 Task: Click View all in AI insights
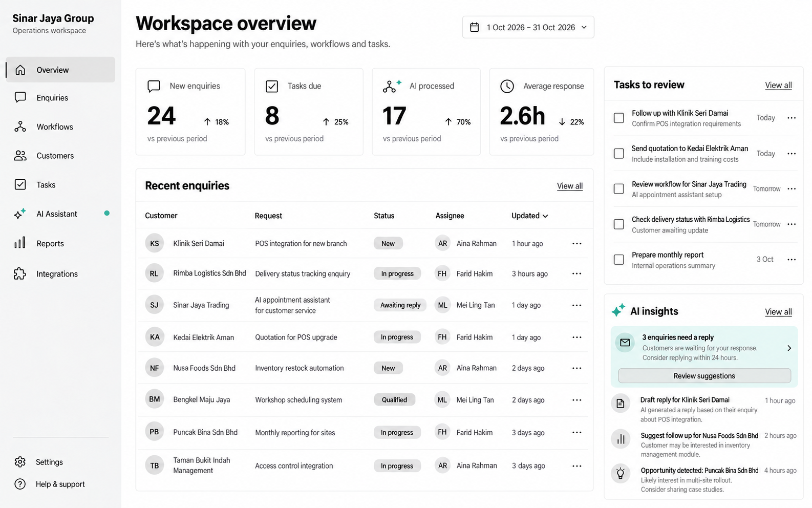pyautogui.click(x=778, y=312)
